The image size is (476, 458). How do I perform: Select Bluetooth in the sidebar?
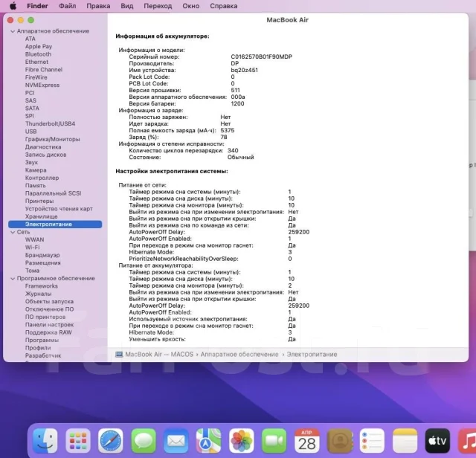click(38, 54)
